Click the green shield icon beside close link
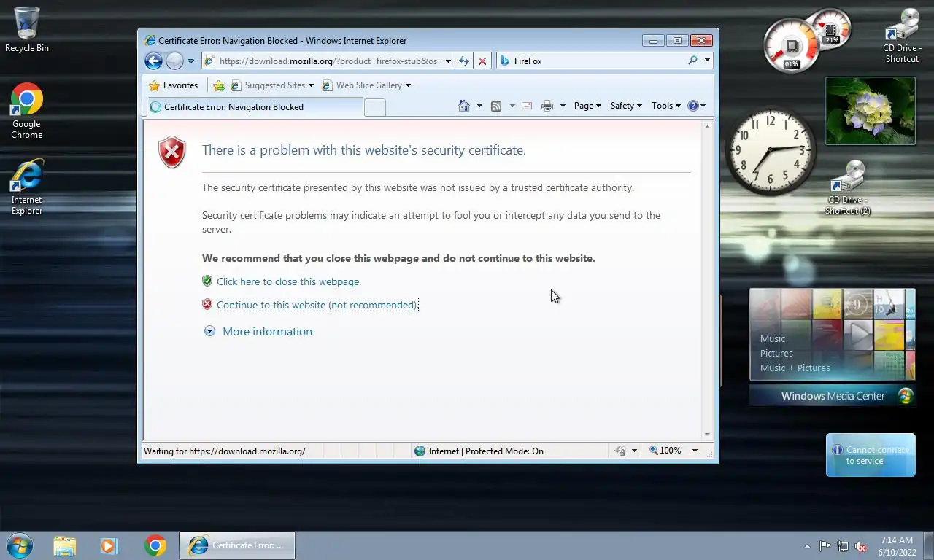 click(207, 281)
